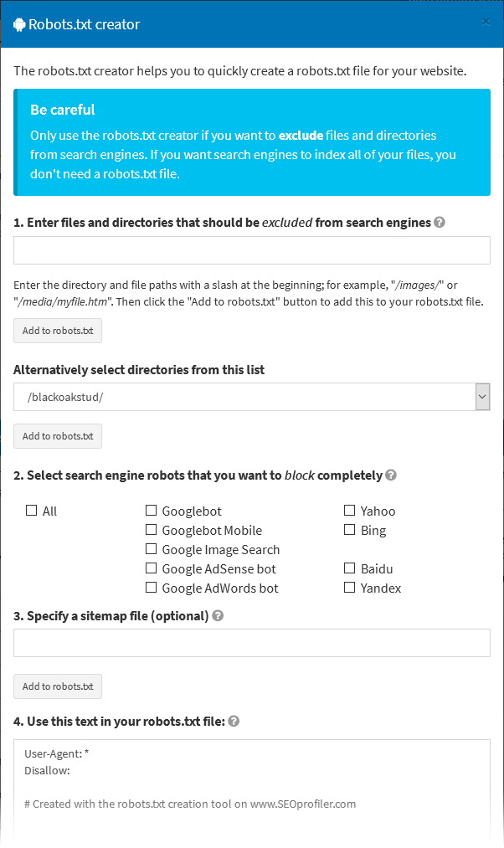Open the directory selection dropdown arrow
504x848 pixels.
click(483, 396)
